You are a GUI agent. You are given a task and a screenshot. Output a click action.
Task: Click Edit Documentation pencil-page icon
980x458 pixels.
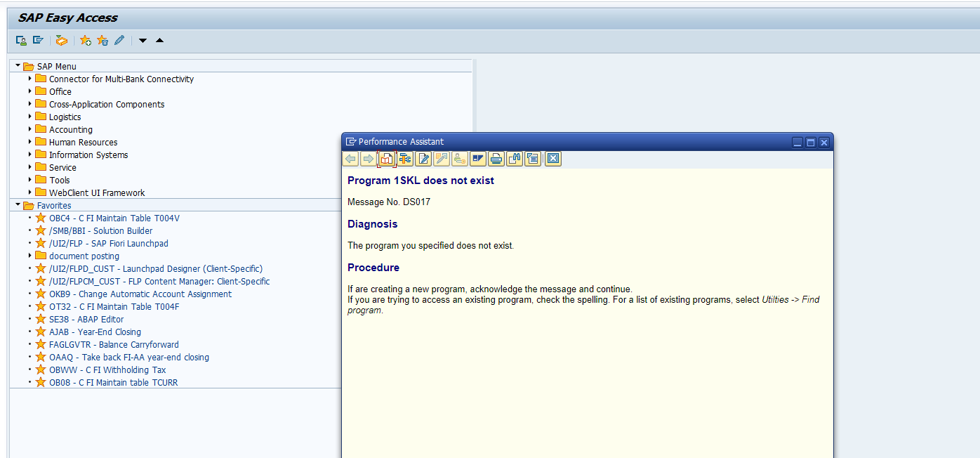[x=423, y=159]
